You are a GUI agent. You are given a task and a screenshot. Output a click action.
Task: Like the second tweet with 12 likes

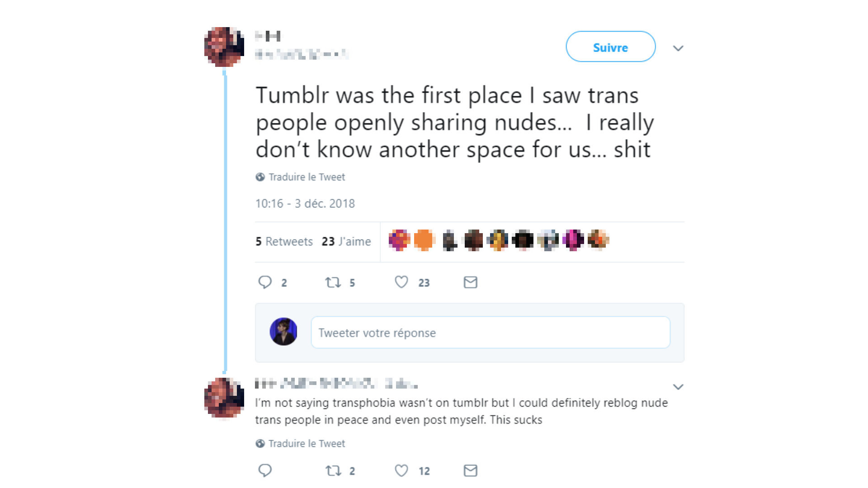pos(401,470)
